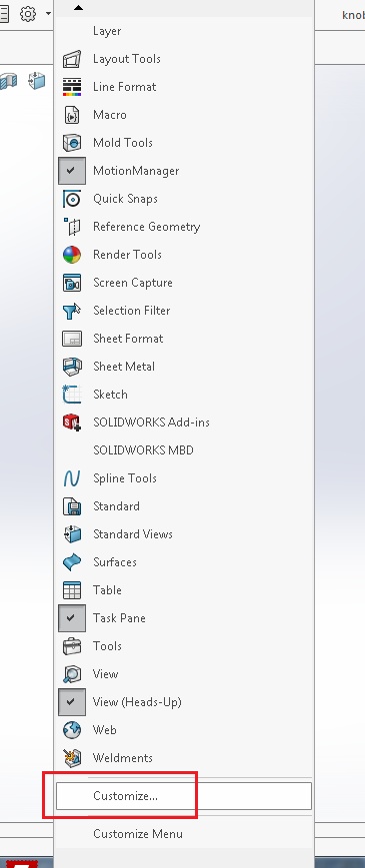Click the Mold Tools text label
Screen dimensions: 365x868
click(123, 143)
